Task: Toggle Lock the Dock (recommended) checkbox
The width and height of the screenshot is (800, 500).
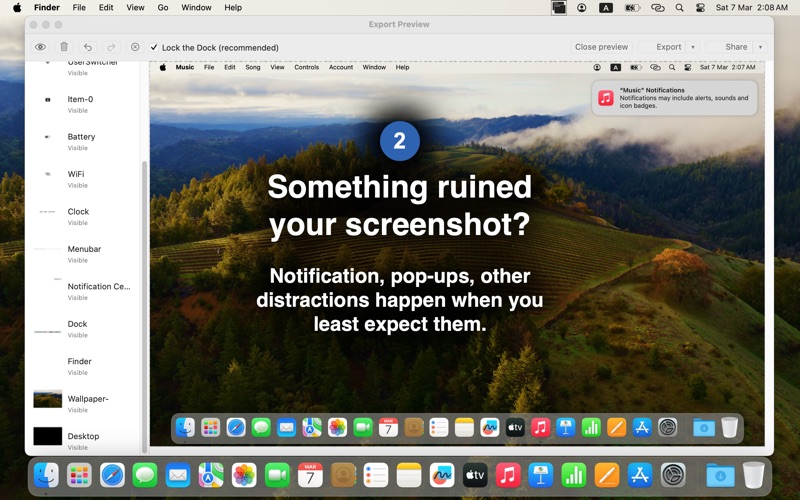Action: pyautogui.click(x=154, y=47)
